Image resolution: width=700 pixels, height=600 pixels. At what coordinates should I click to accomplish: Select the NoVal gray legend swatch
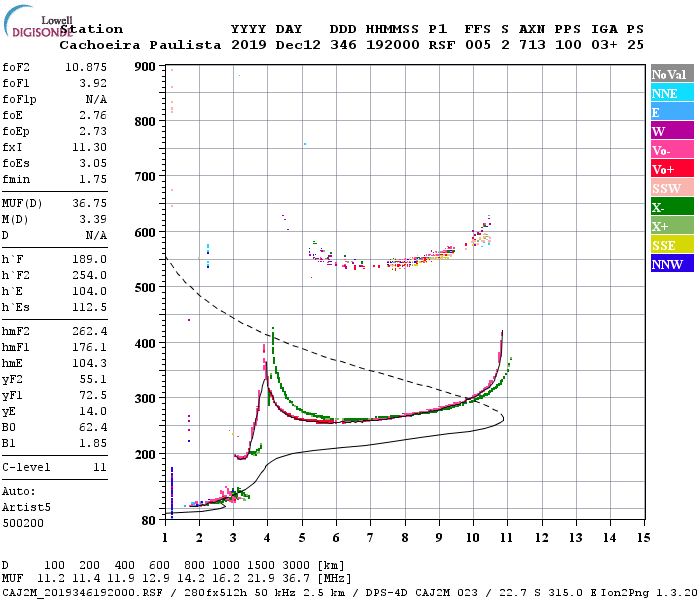[672, 74]
